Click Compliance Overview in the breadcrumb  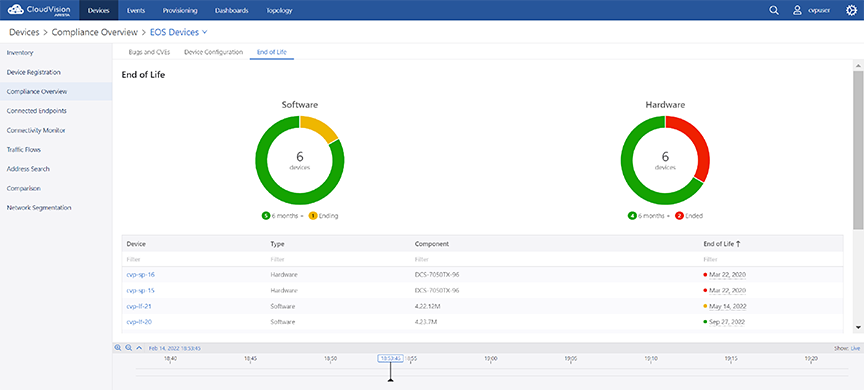(95, 32)
